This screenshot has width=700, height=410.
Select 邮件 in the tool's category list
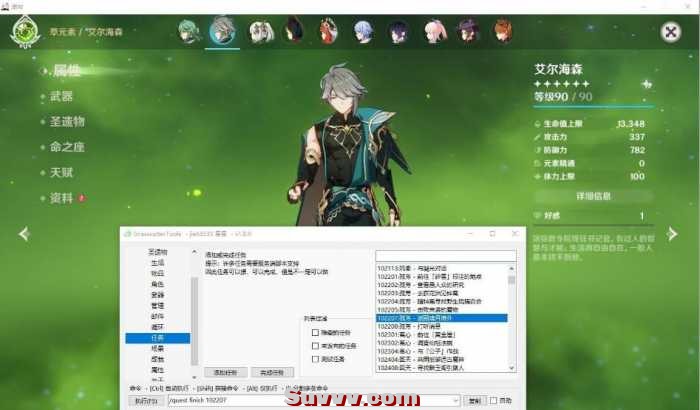158,316
